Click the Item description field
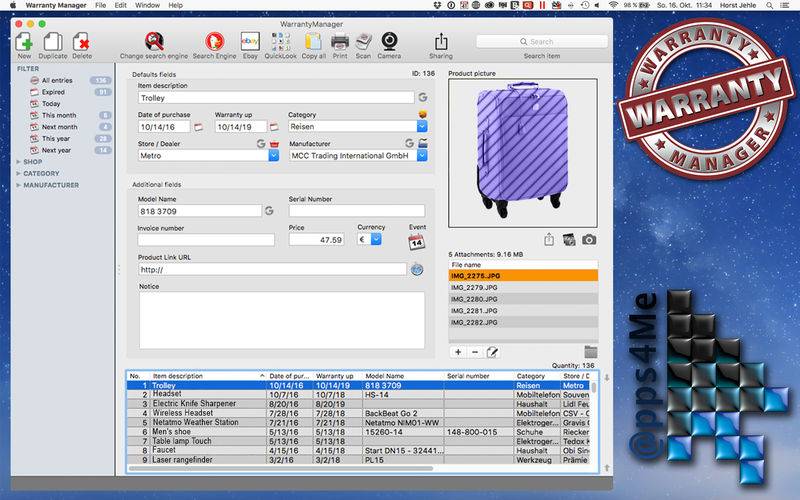Image resolution: width=800 pixels, height=500 pixels. [x=276, y=97]
